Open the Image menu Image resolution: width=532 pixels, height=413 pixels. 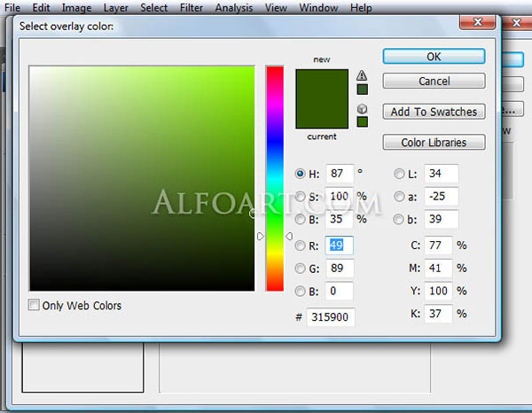[x=76, y=7]
